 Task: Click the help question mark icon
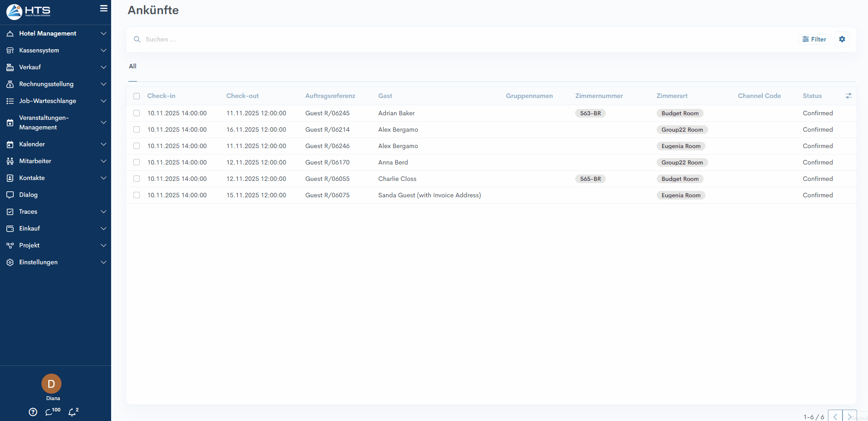coord(33,412)
